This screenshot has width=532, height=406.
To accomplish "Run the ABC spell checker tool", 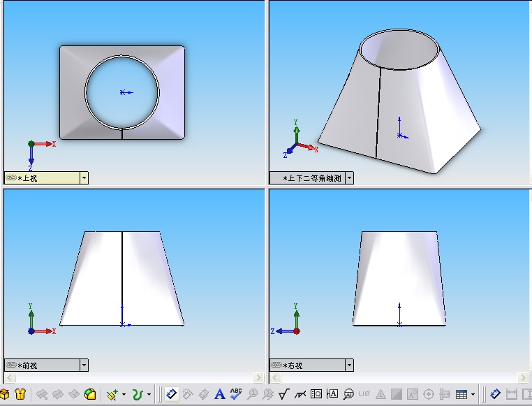I will click(x=236, y=394).
